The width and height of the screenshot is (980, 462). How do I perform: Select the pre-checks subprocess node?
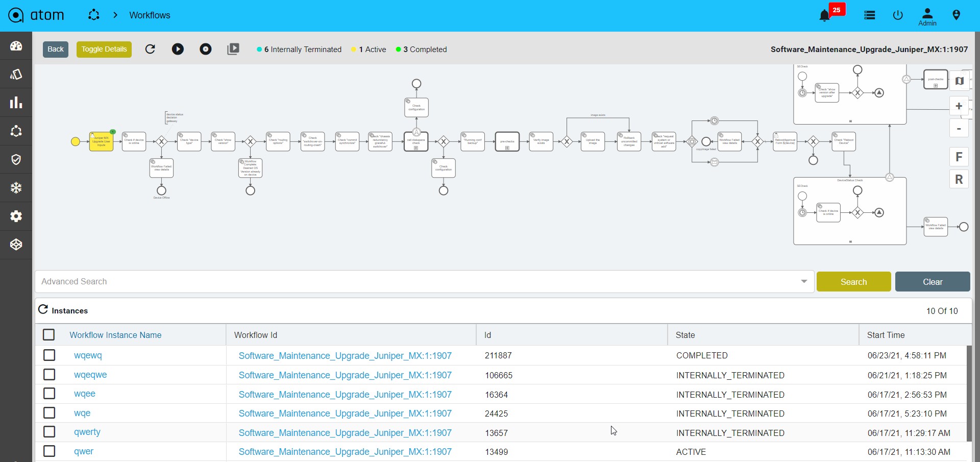tap(507, 141)
